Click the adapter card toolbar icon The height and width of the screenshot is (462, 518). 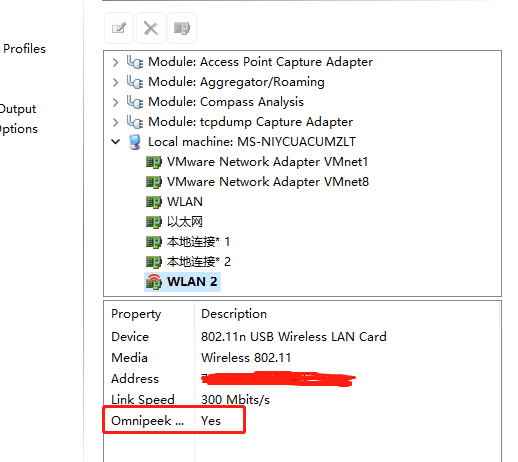[182, 28]
